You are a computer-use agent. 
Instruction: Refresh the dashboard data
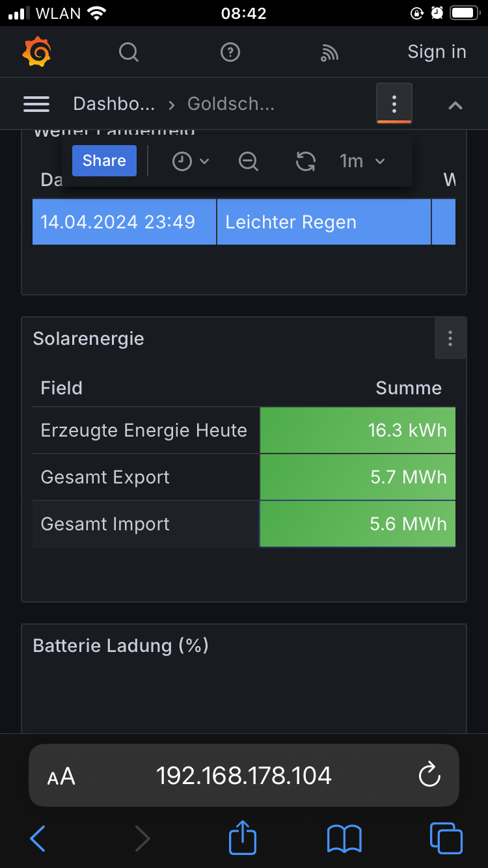[305, 161]
